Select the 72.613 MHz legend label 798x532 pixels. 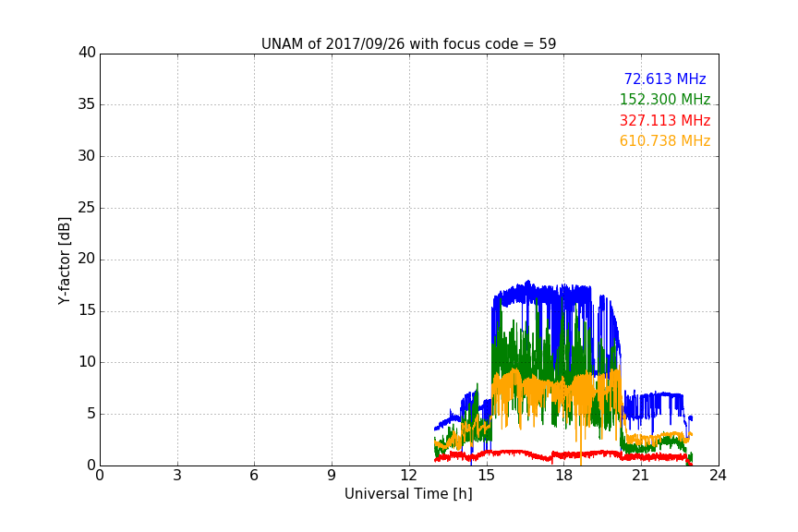tap(665, 79)
